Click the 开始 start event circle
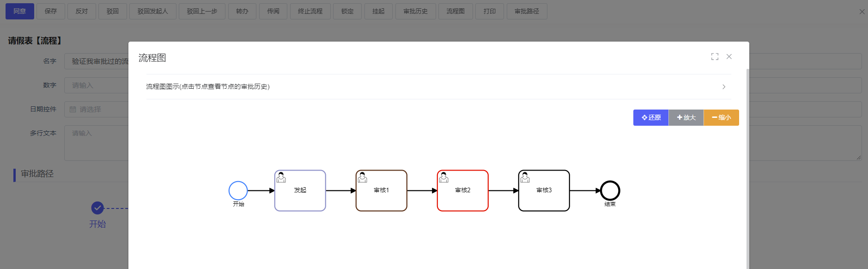This screenshot has height=269, width=868. coord(238,190)
